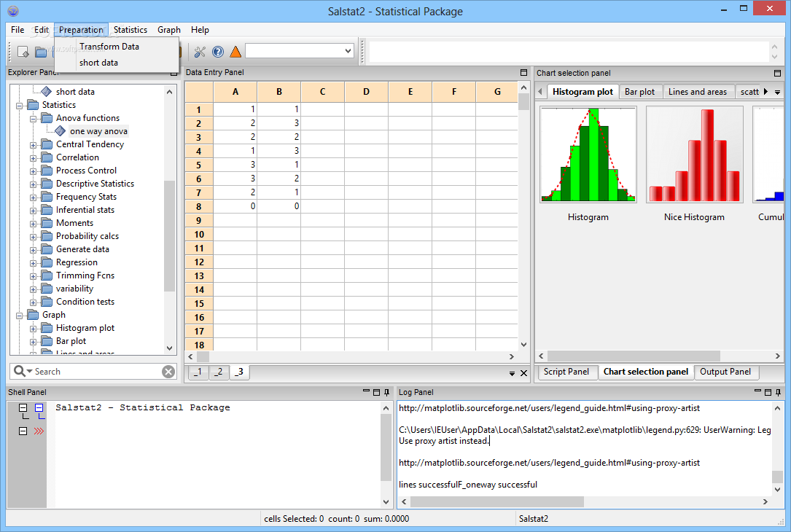Collapse the Graph tree node
Image resolution: width=791 pixels, height=532 pixels.
tap(19, 315)
